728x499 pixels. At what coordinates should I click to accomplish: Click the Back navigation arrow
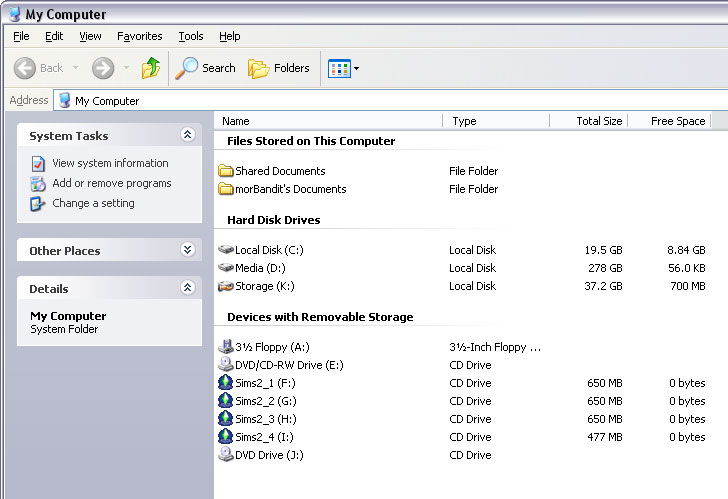tap(40, 68)
